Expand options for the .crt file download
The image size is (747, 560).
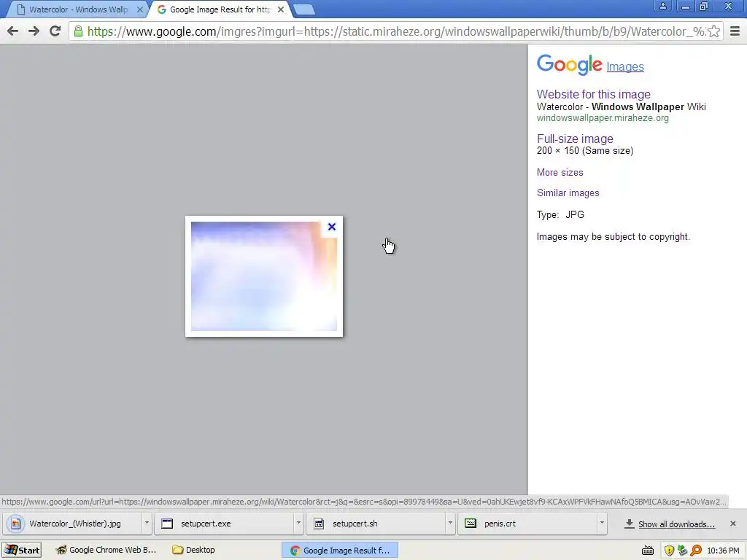point(602,524)
